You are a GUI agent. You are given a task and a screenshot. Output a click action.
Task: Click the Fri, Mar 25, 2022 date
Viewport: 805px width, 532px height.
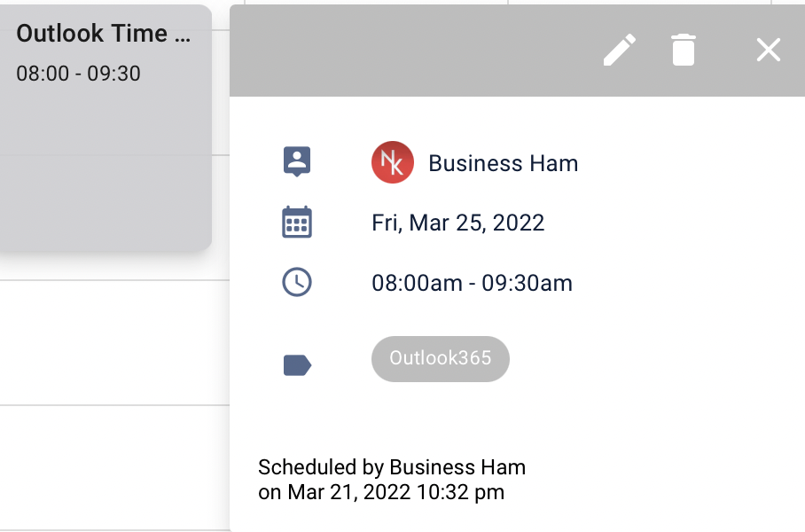tap(458, 223)
